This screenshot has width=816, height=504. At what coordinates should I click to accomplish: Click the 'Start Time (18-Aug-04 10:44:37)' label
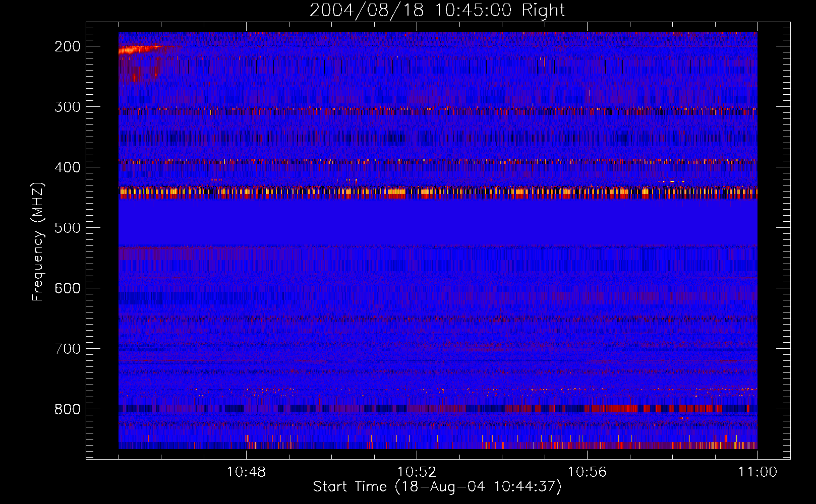tap(437, 487)
